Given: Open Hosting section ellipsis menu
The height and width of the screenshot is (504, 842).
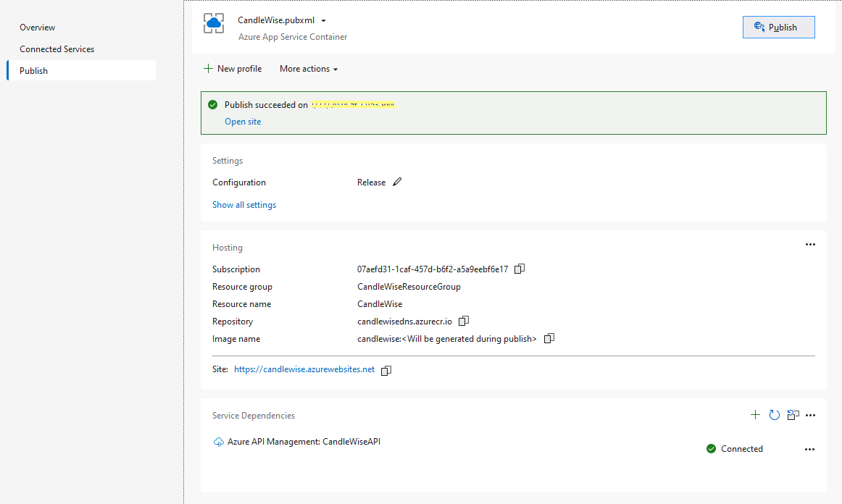Looking at the screenshot, I should point(810,245).
